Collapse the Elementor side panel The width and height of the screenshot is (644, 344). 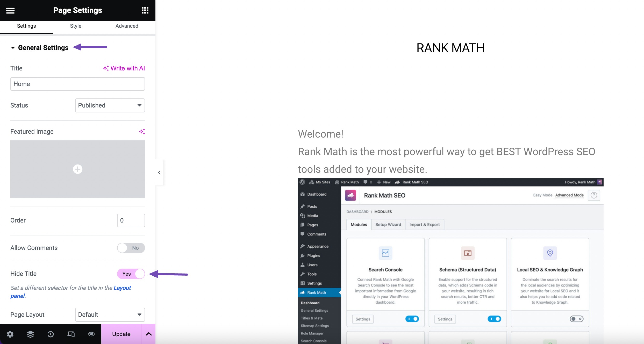point(159,172)
